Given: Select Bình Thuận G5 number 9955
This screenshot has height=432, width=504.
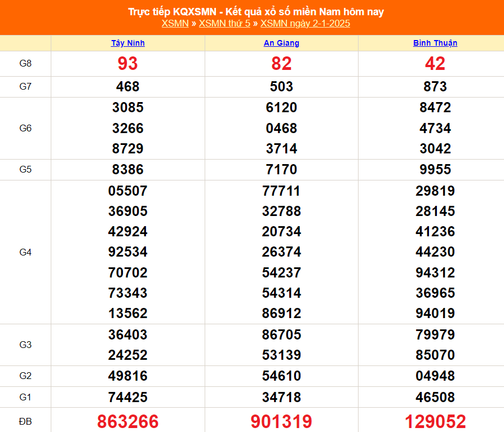Looking at the screenshot, I should tap(435, 170).
